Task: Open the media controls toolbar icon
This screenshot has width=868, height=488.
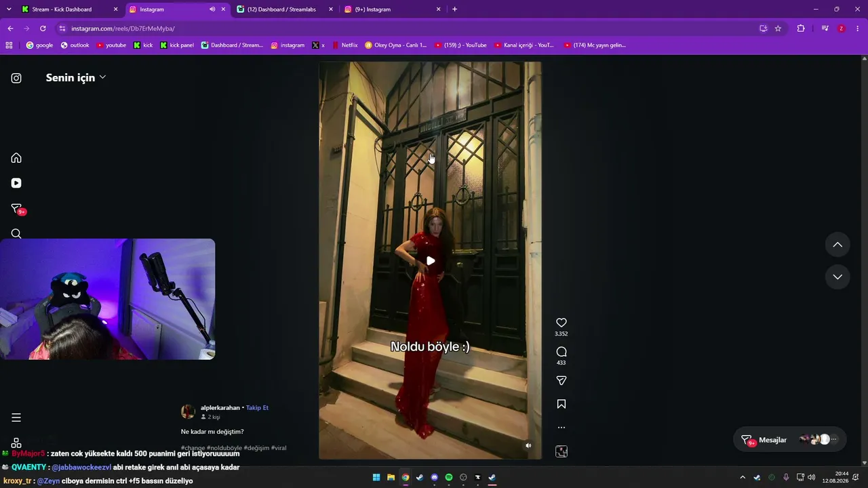Action: point(825,28)
